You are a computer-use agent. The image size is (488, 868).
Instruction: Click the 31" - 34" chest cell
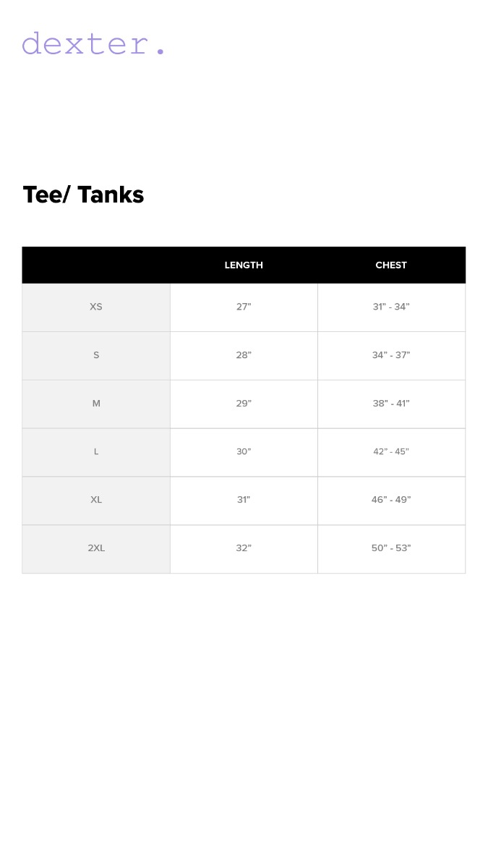[391, 307]
